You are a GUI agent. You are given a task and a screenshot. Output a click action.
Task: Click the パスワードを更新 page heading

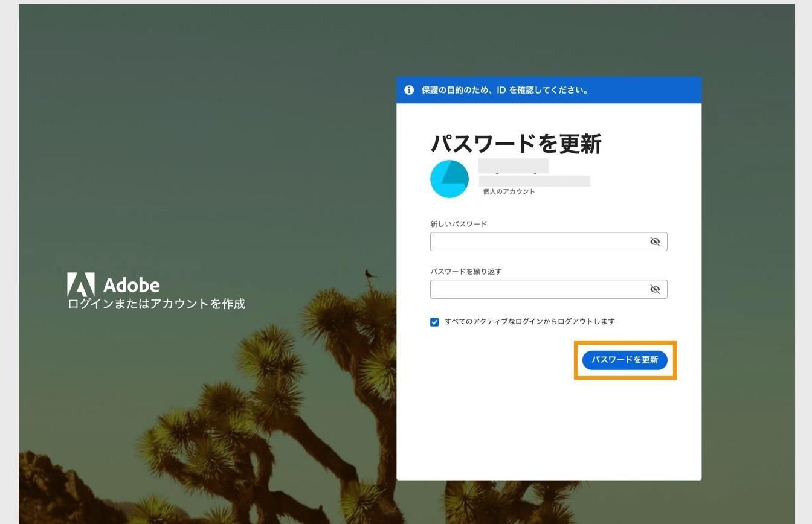pyautogui.click(x=515, y=144)
